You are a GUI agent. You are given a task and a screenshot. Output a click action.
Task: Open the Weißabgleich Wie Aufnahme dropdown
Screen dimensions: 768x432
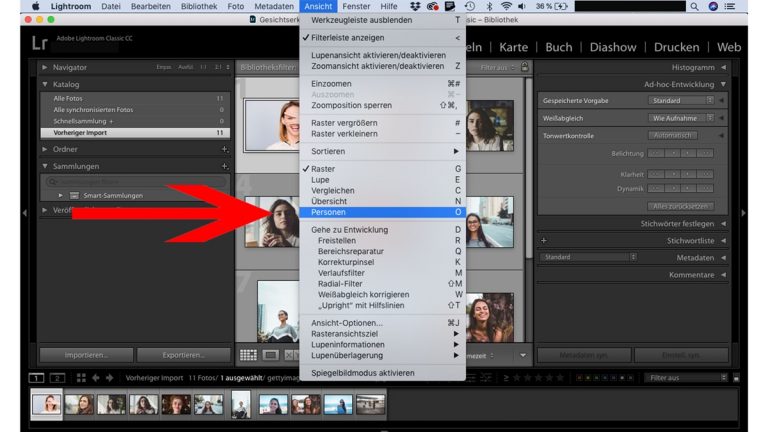pos(683,118)
